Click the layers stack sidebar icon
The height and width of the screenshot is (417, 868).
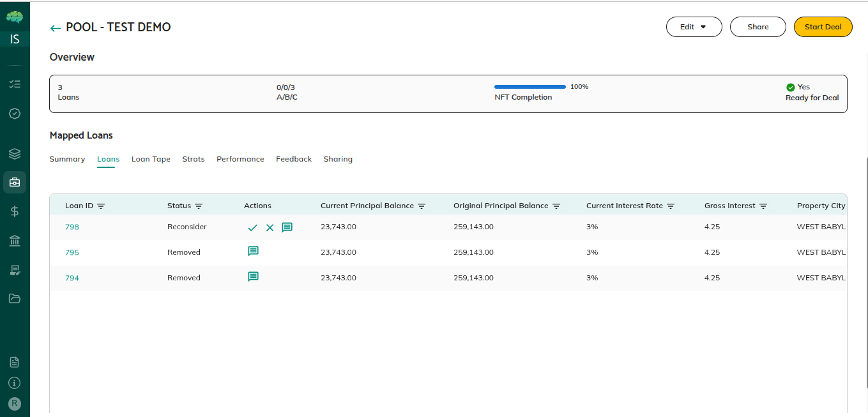point(15,154)
